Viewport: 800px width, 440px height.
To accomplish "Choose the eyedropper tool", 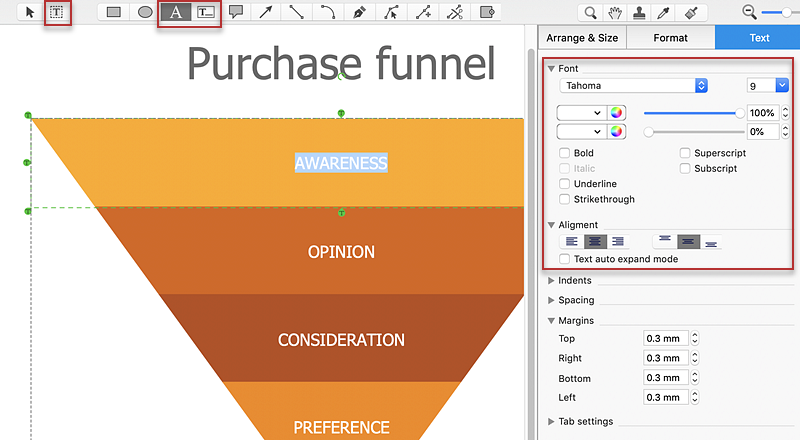I will (x=663, y=13).
